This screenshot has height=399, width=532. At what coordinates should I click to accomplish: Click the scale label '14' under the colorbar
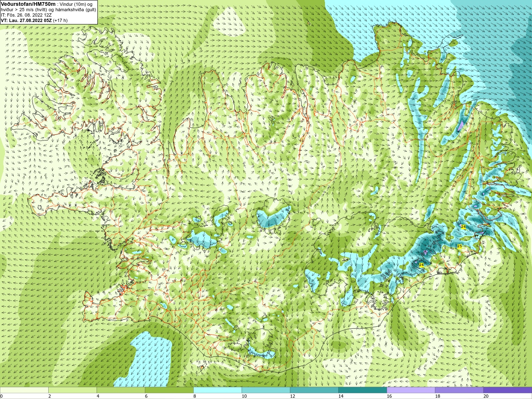tap(341, 396)
